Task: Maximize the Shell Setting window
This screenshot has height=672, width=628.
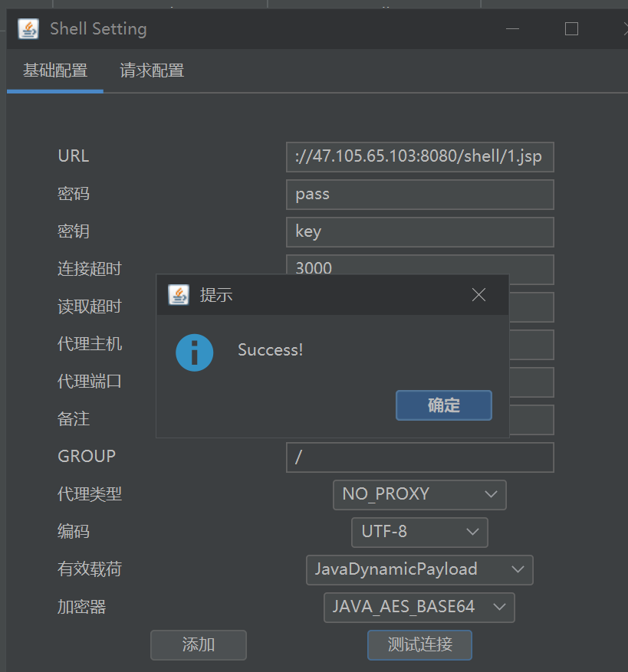Action: pyautogui.click(x=571, y=28)
